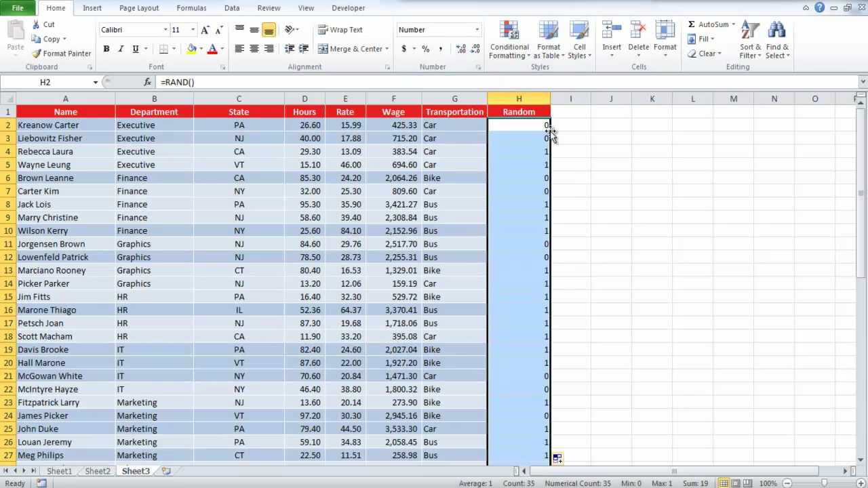Click the Increase Font Size icon

point(205,30)
